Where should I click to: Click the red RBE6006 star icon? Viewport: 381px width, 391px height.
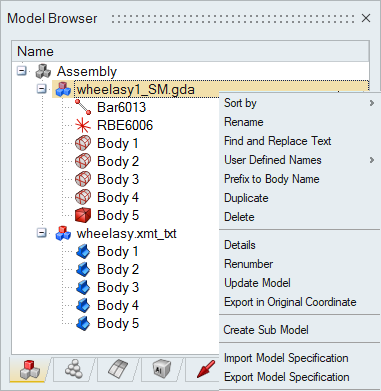(83, 125)
